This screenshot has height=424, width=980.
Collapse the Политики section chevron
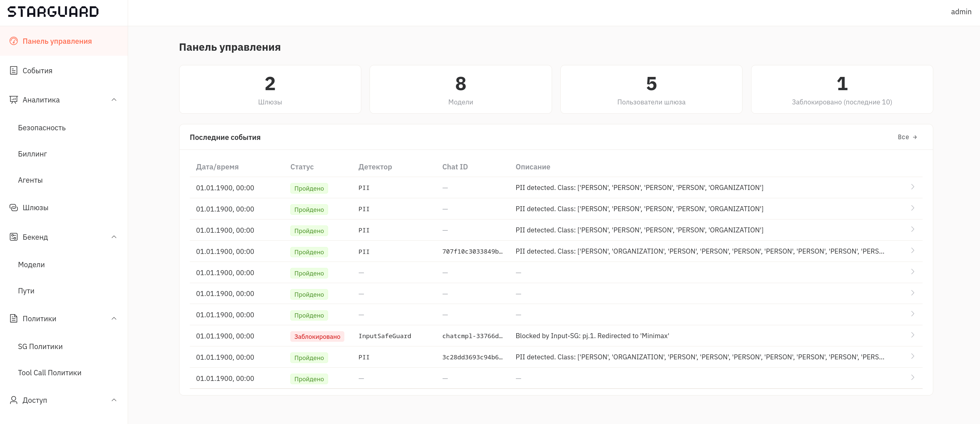(x=114, y=319)
